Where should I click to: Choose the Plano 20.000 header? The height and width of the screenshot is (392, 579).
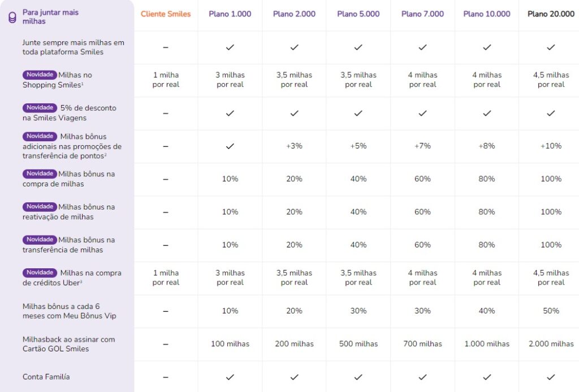[x=551, y=14]
